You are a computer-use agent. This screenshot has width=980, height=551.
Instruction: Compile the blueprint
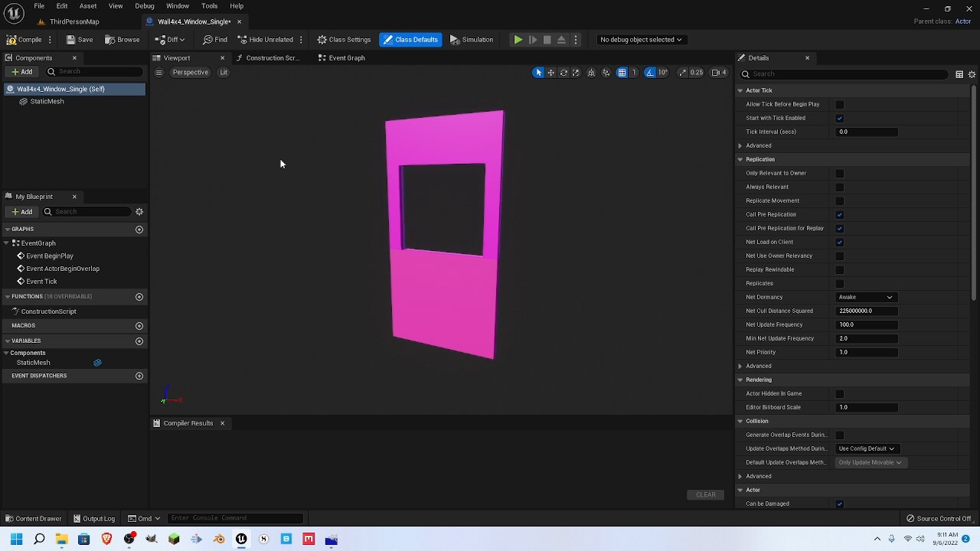pyautogui.click(x=24, y=40)
